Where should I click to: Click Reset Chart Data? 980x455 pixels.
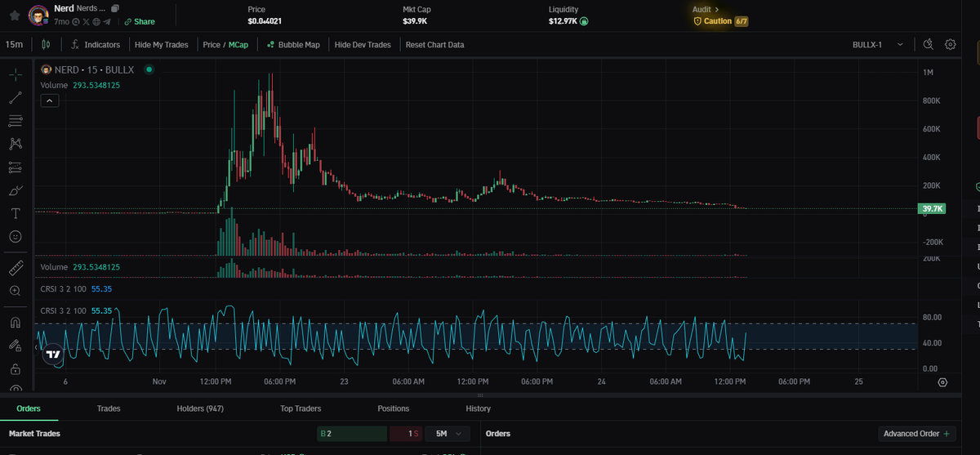(x=434, y=45)
